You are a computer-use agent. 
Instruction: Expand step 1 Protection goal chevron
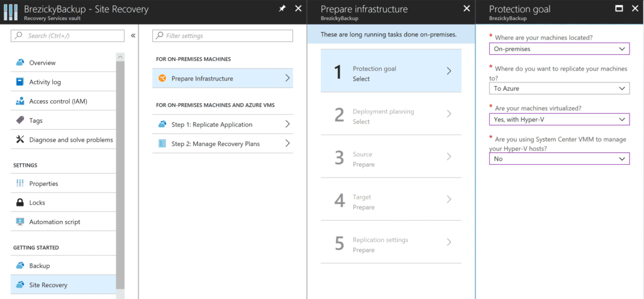tap(449, 71)
